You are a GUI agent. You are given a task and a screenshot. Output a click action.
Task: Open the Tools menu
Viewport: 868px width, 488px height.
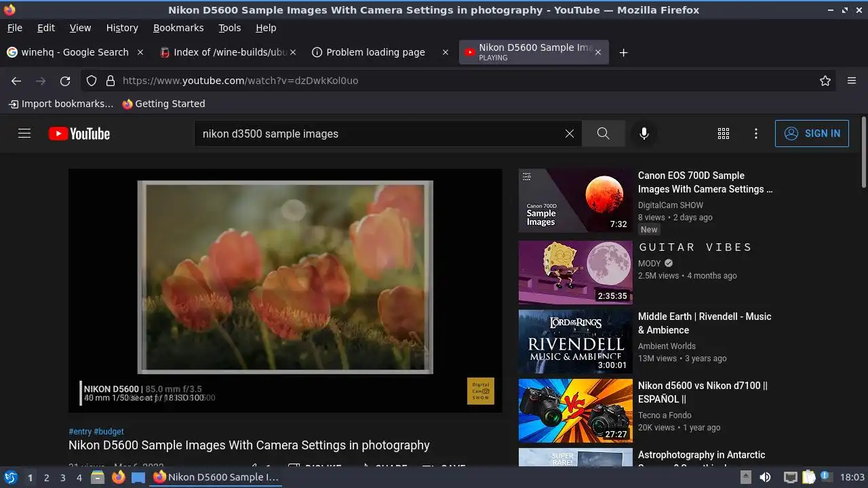[229, 28]
